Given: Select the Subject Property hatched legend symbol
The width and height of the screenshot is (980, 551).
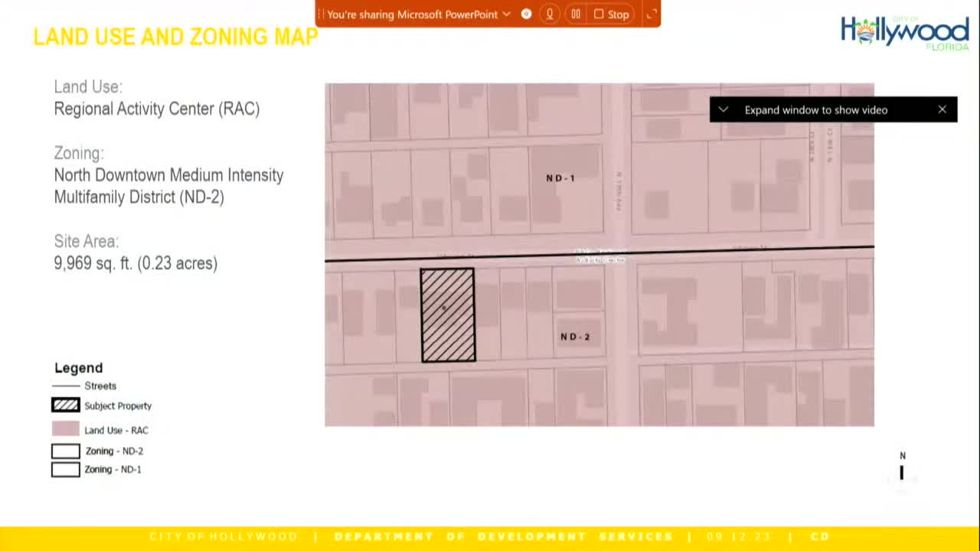Looking at the screenshot, I should pos(65,405).
